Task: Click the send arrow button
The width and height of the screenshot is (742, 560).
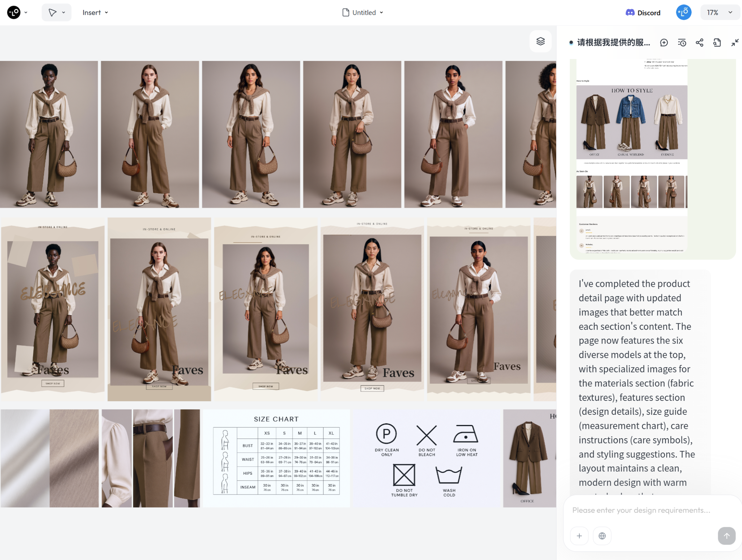Action: click(x=726, y=536)
